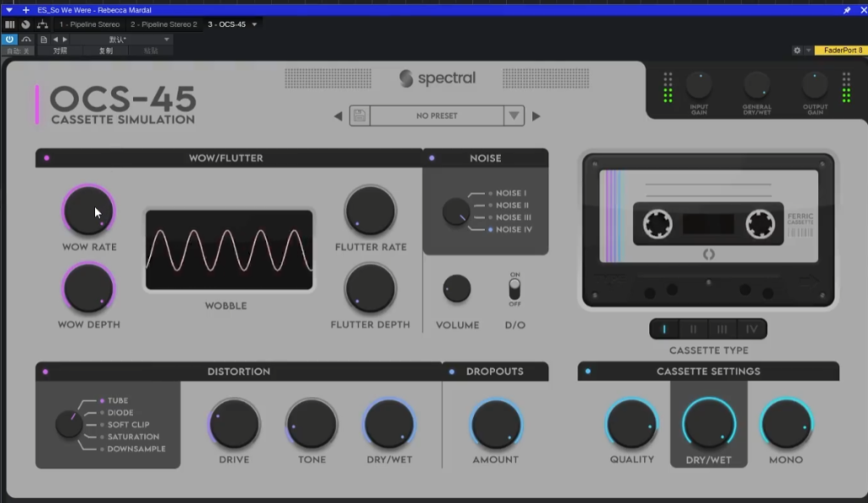Click the channel editor bars icon
The image size is (868, 503).
click(x=9, y=25)
